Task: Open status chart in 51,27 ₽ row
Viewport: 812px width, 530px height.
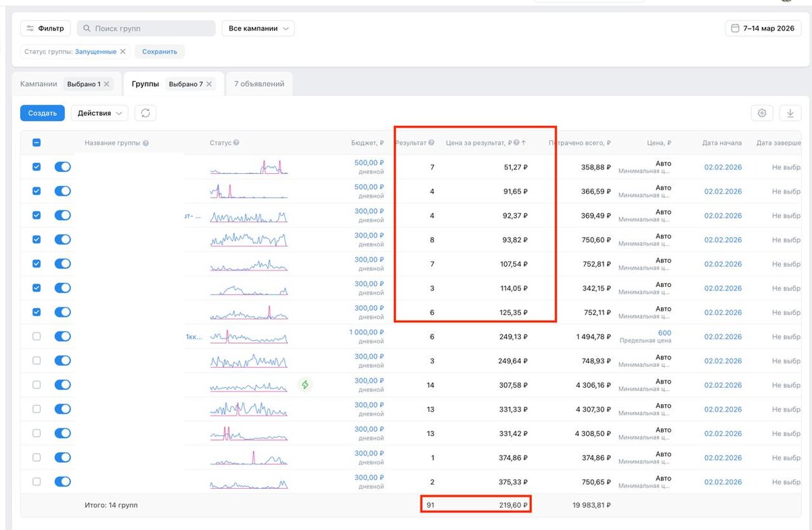Action: [x=248, y=167]
